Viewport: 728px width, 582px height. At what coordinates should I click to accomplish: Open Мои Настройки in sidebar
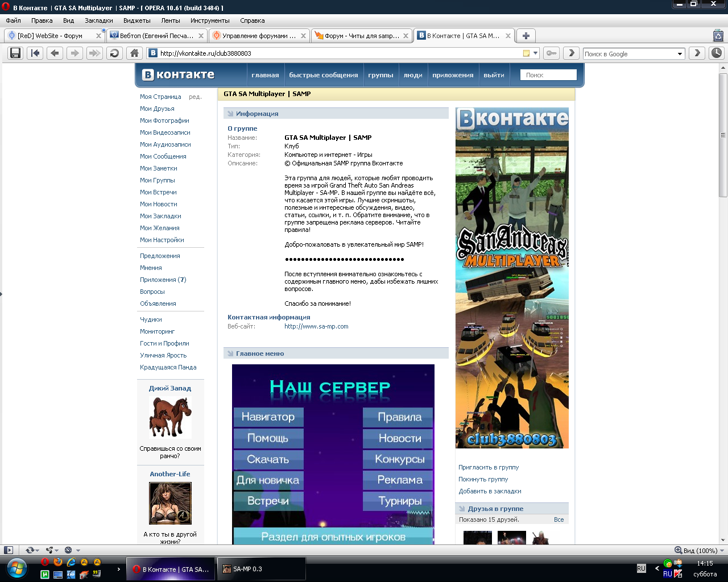162,240
